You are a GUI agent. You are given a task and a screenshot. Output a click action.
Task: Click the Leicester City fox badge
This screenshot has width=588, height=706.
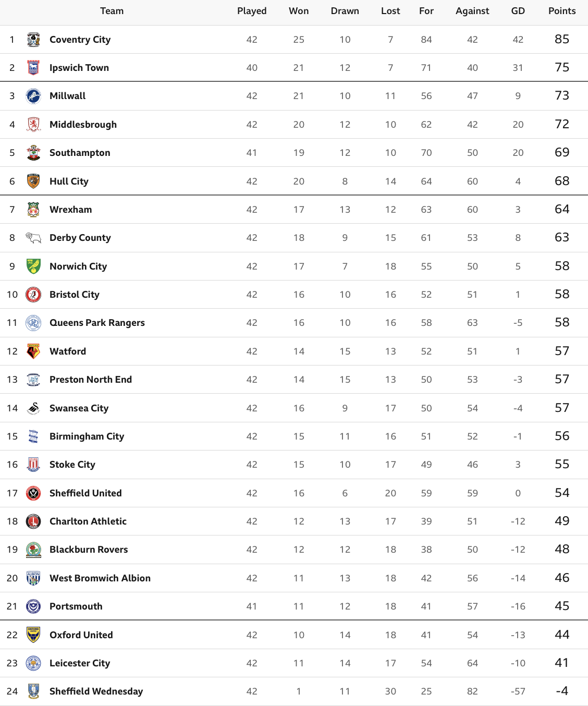33,663
